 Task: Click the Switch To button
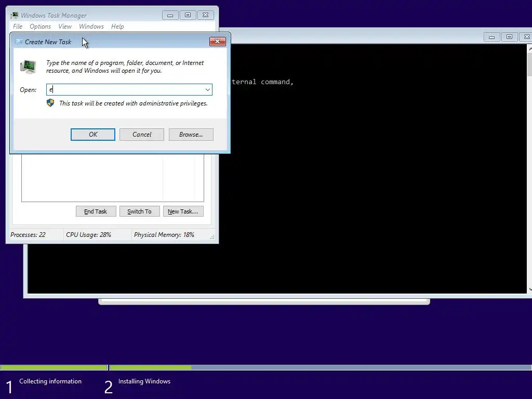pyautogui.click(x=139, y=211)
